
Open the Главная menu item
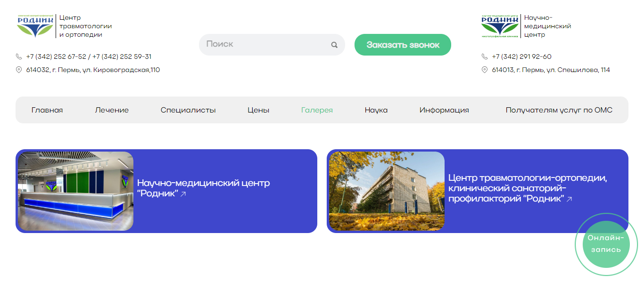(47, 110)
